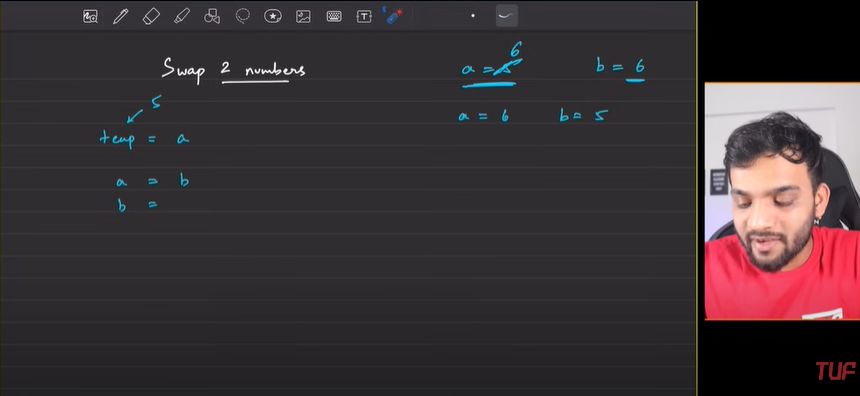
Task: Open the keyboard typing tool
Action: (334, 16)
